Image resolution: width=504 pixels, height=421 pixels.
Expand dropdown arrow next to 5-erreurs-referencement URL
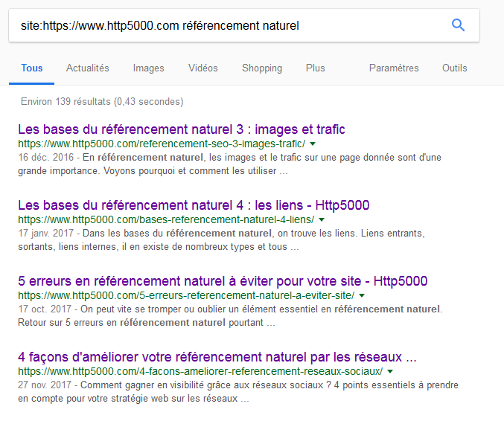[362, 296]
